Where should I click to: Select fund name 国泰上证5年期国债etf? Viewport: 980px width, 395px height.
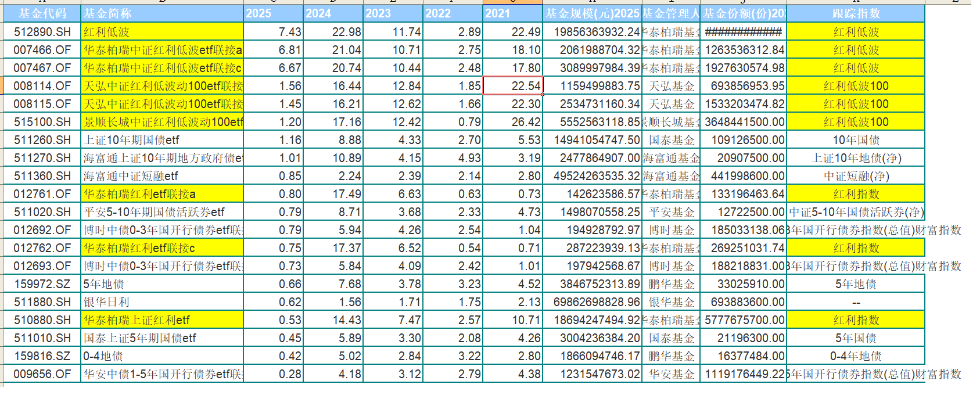click(162, 338)
